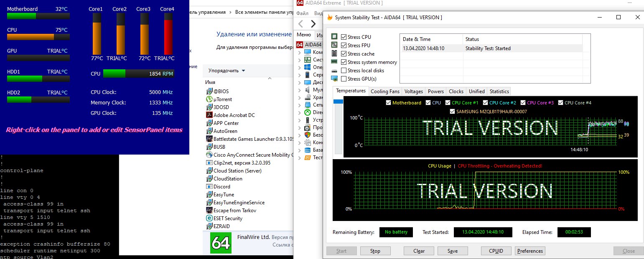
Task: Switch to the Voltages tab
Action: pyautogui.click(x=414, y=91)
